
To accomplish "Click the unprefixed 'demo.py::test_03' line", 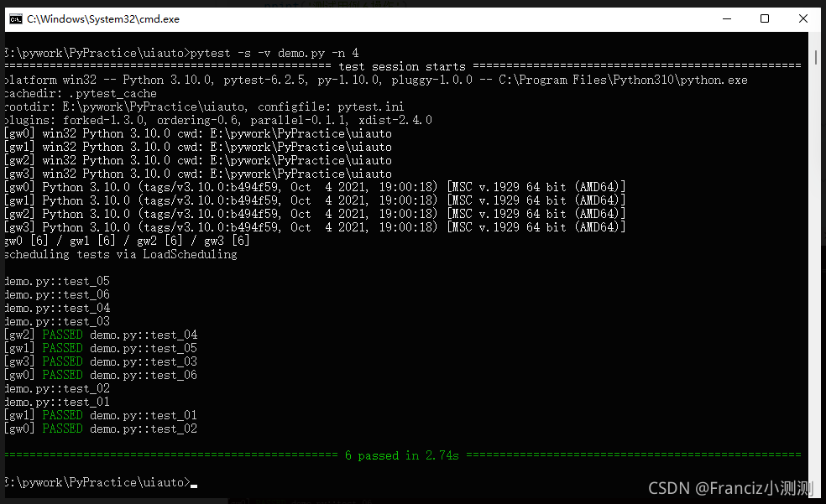I will (x=57, y=321).
